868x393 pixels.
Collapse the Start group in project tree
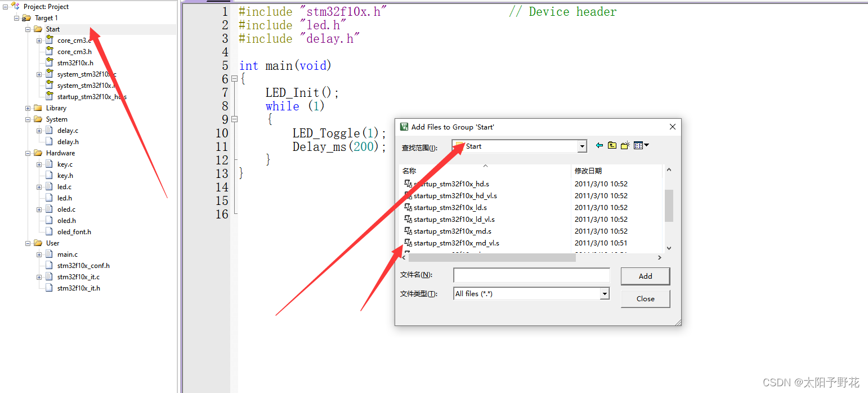tap(28, 29)
